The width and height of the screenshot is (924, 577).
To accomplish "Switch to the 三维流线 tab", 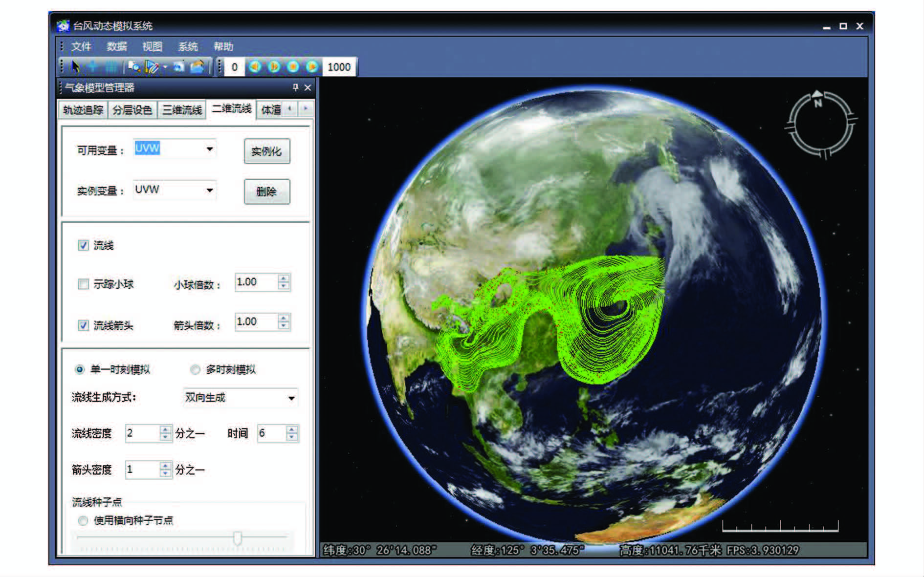I will [182, 110].
